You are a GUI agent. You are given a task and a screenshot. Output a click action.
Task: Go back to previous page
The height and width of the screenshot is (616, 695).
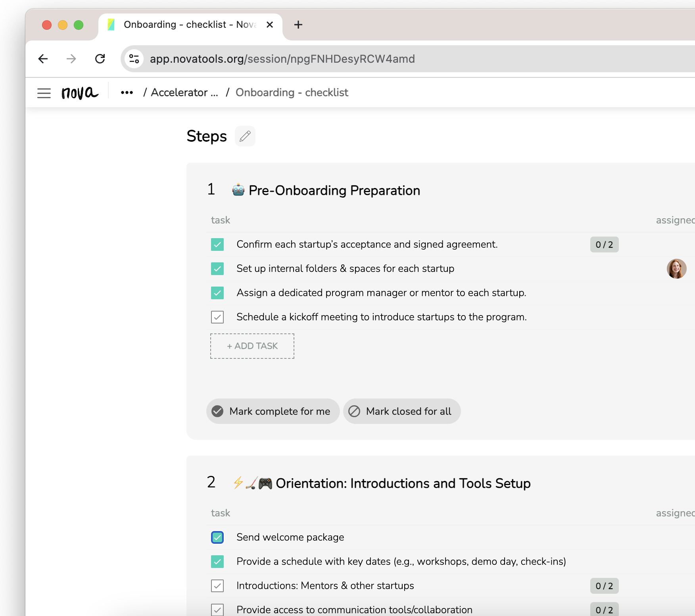point(43,59)
